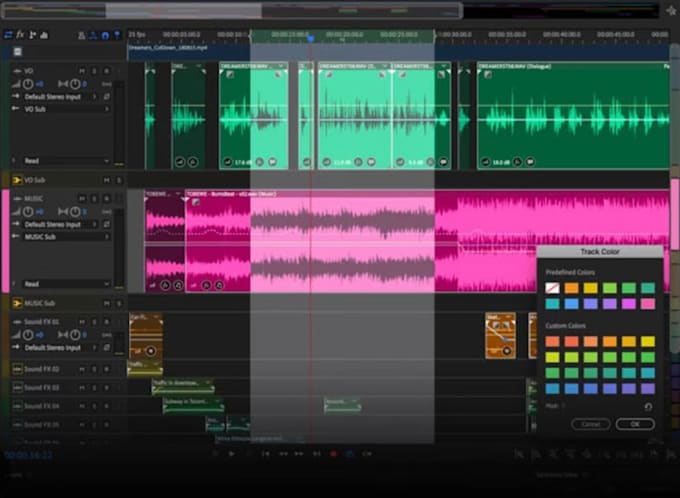Click the Sound FX 03 track icon
The height and width of the screenshot is (498, 680).
point(17,387)
